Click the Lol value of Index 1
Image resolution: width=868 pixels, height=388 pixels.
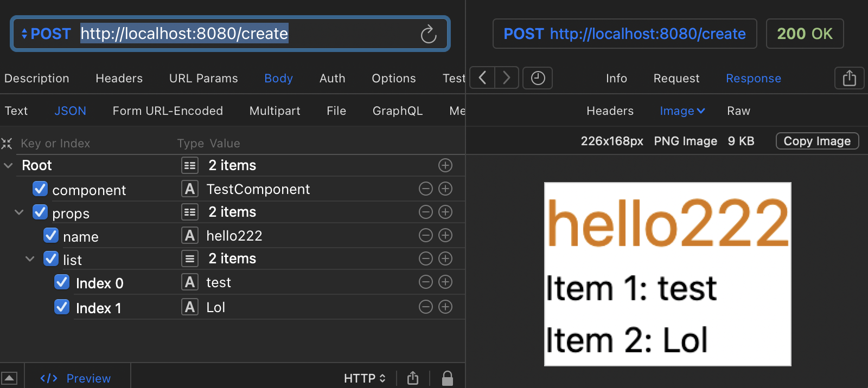click(x=216, y=307)
